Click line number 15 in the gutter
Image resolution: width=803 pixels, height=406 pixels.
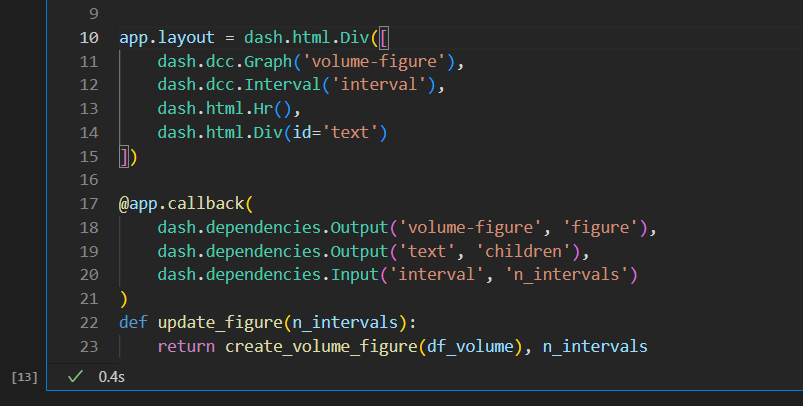point(89,156)
